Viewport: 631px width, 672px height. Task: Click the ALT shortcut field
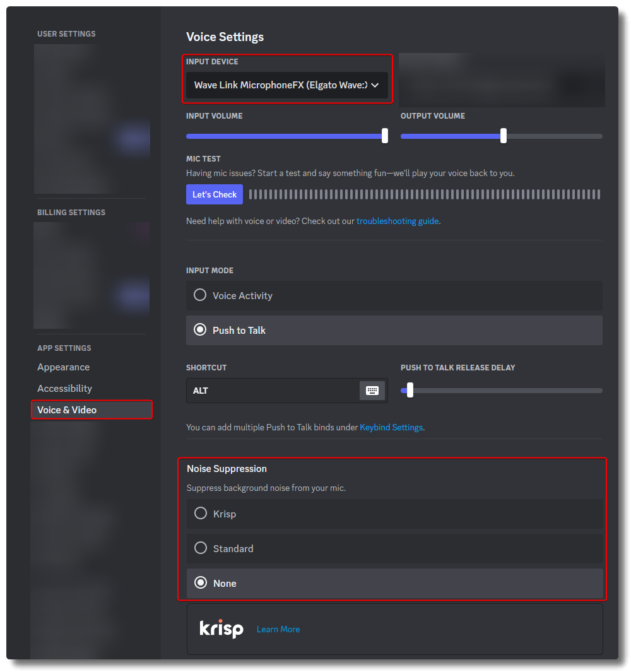tap(286, 391)
